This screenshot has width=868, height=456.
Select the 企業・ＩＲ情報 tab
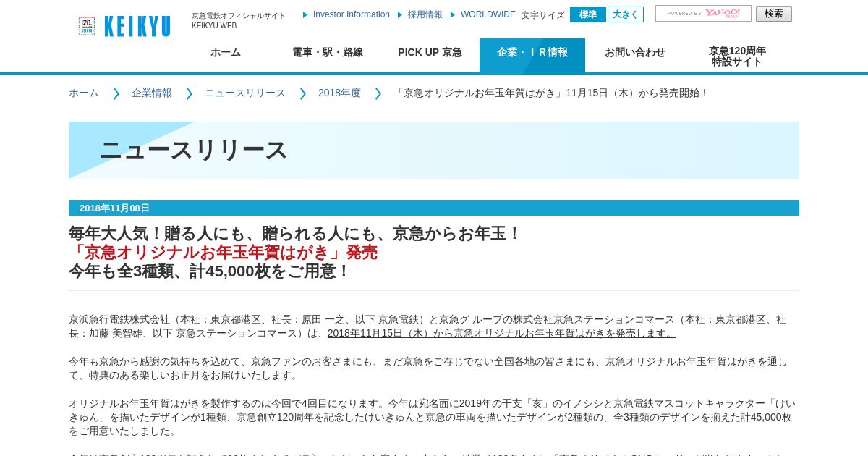[x=532, y=55]
